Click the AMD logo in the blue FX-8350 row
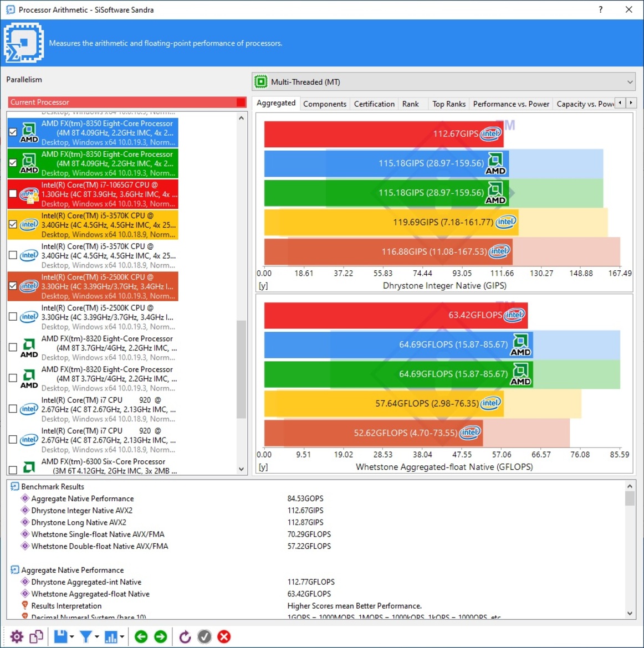Image resolution: width=644 pixels, height=648 pixels. [x=29, y=133]
